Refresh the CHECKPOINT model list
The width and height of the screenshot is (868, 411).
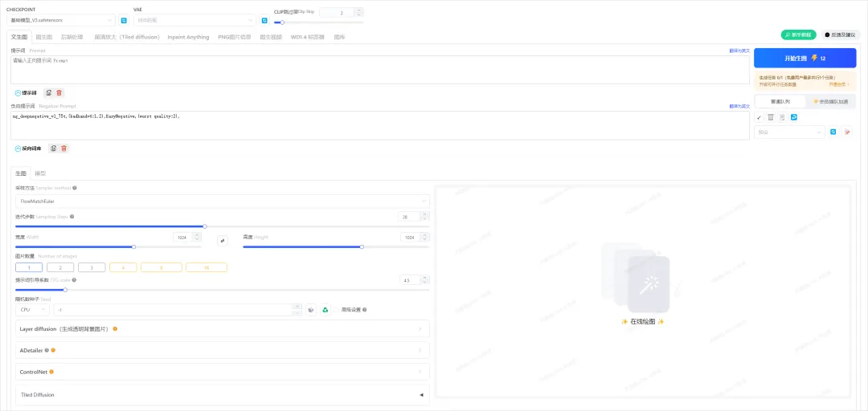point(124,20)
